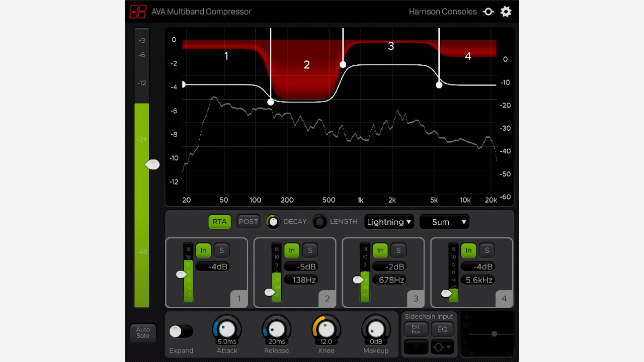Screen dimensions: 644x362
Task: Open the Sum channel selector dropdown
Action: pos(444,222)
